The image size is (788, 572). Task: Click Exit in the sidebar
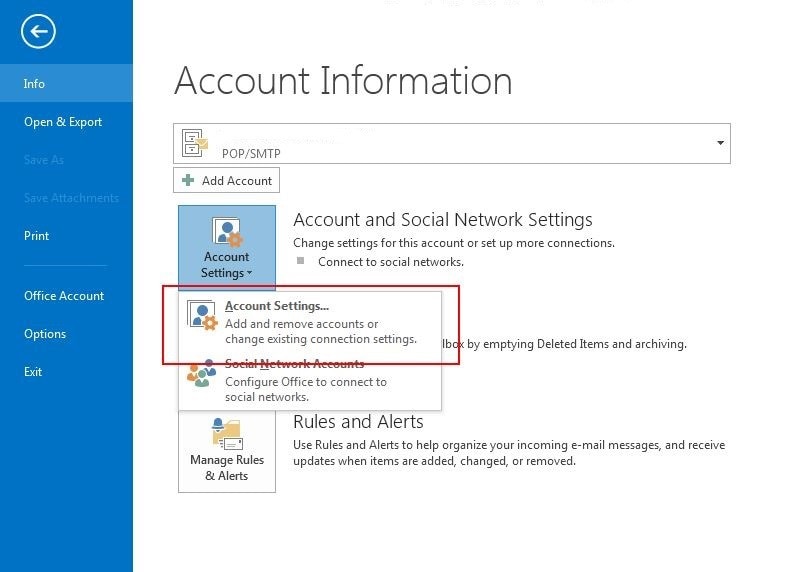click(x=33, y=372)
